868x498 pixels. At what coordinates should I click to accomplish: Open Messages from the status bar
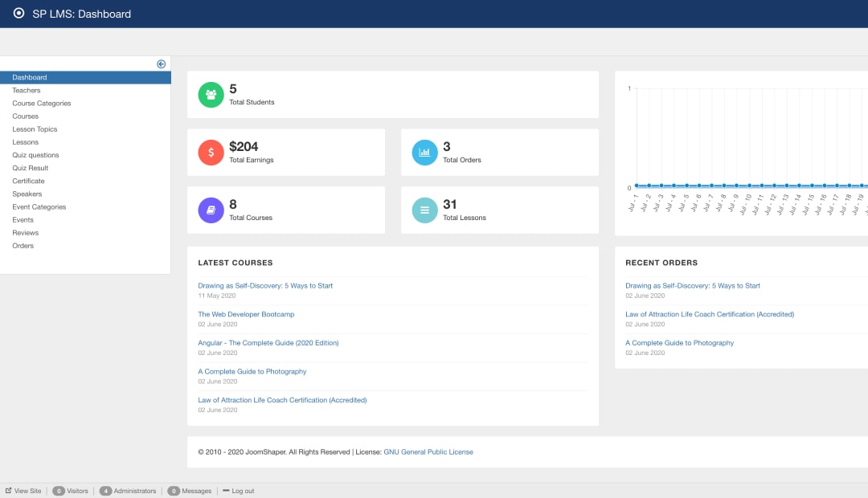click(x=197, y=491)
